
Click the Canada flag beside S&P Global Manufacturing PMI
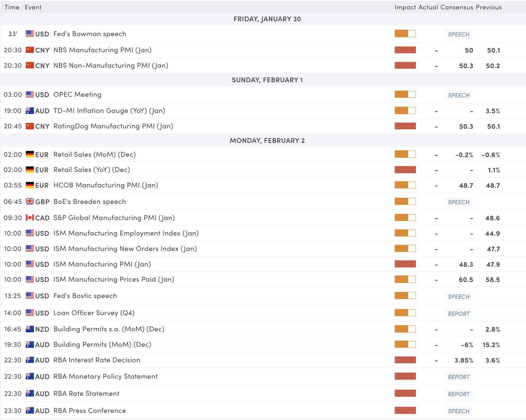(x=30, y=218)
